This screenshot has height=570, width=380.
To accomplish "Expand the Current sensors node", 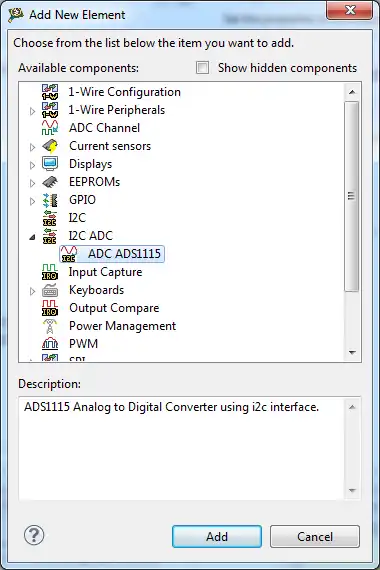I will coord(32,147).
